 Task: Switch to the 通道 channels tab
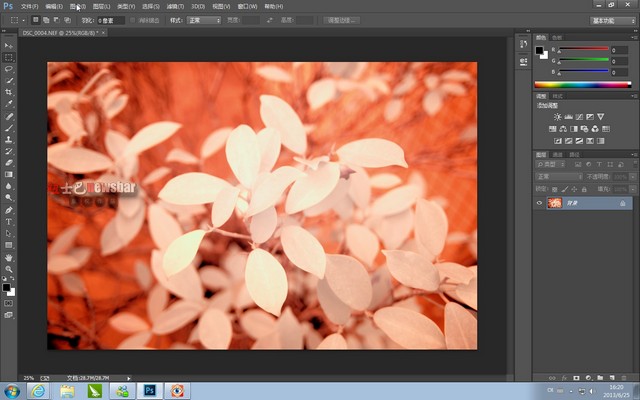click(557, 155)
